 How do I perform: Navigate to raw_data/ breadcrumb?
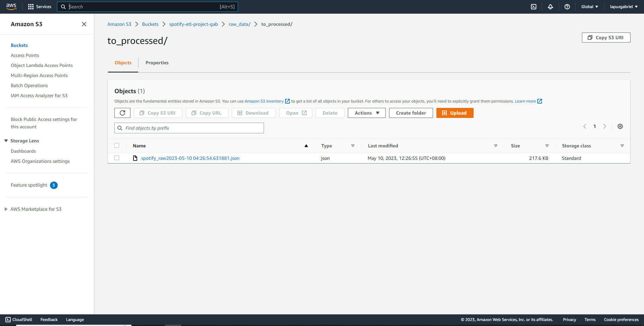click(239, 24)
